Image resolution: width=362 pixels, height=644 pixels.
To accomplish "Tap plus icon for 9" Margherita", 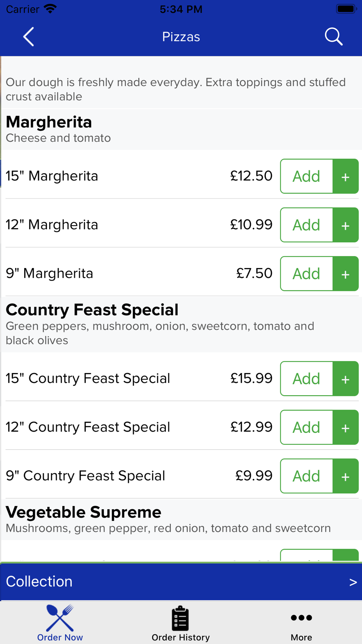I will tap(346, 273).
